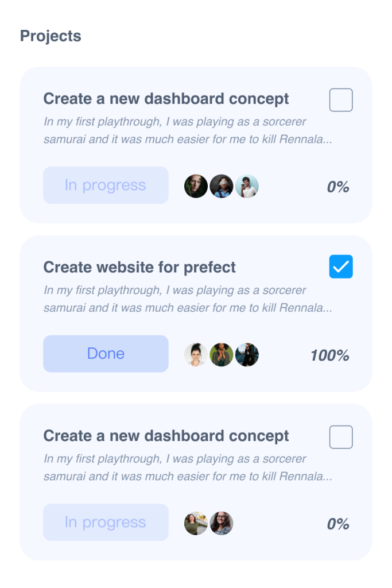Click the dark blue avatar in website card
This screenshot has width=392, height=588.
click(x=247, y=354)
